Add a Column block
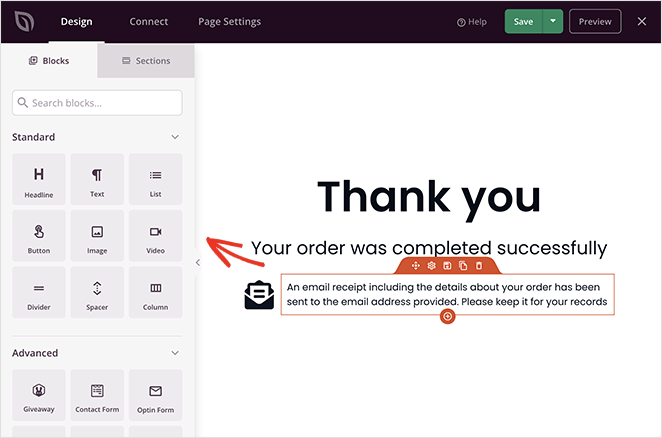Screen dimensions: 662x438 tap(155, 292)
